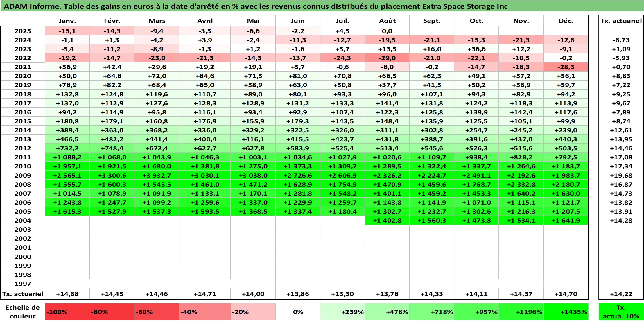The width and height of the screenshot is (644, 321).
Task: Click the 2025 January cell -15,1
Action: 67,31
